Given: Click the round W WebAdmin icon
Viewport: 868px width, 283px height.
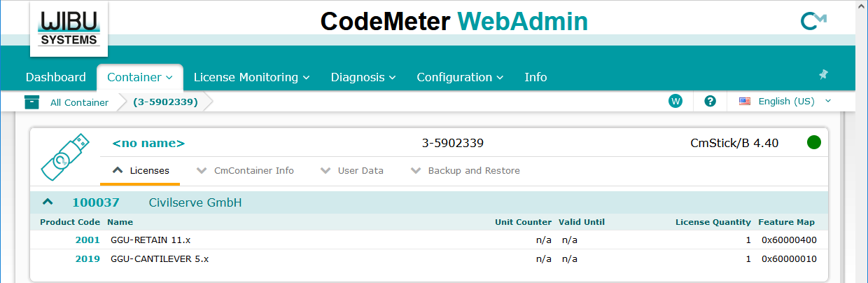Looking at the screenshot, I should coord(675,102).
